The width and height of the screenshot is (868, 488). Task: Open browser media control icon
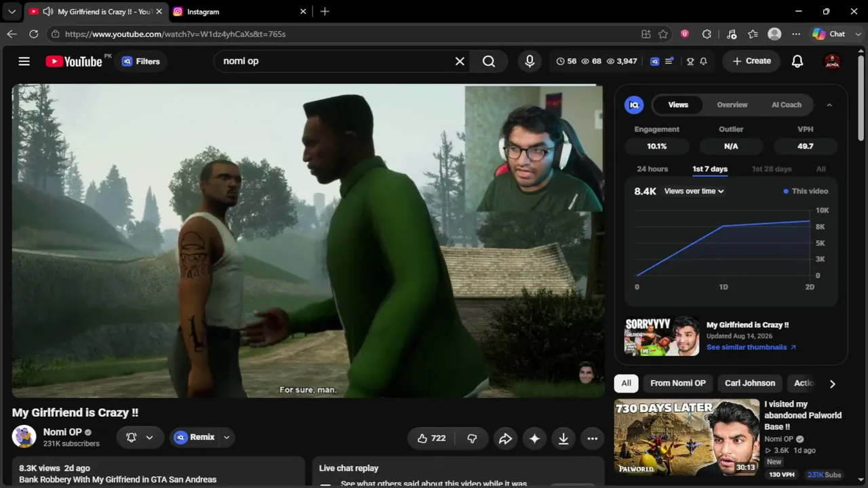coord(731,34)
